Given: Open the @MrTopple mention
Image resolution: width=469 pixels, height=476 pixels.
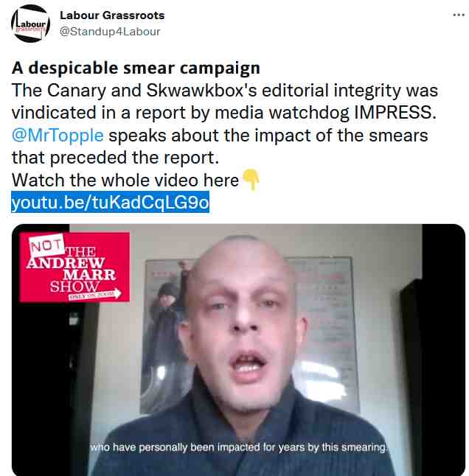Looking at the screenshot, I should click(58, 136).
